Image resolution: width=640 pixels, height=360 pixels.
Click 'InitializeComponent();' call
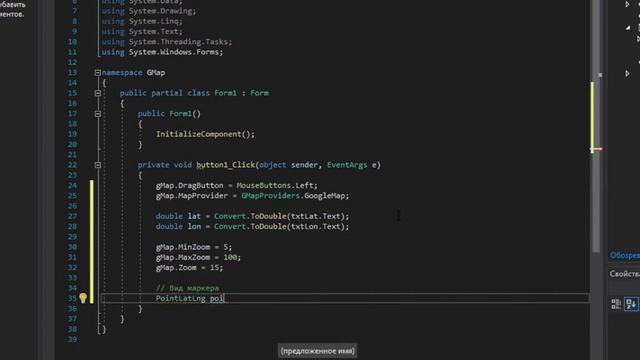[x=205, y=134]
